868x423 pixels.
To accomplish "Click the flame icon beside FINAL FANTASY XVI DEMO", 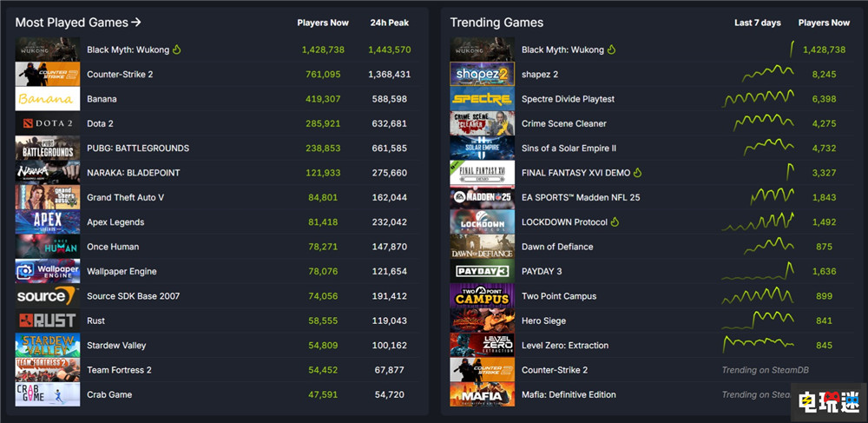I will pos(638,173).
